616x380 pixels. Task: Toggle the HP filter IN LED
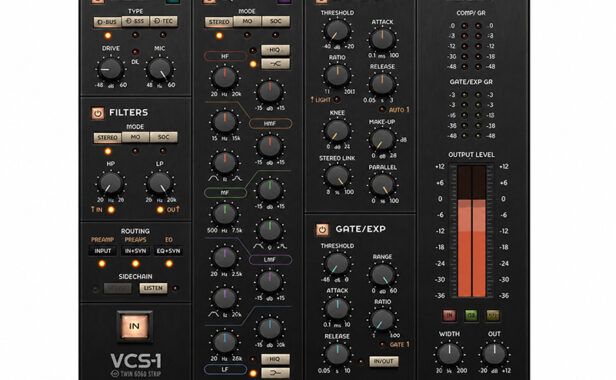coord(111,210)
